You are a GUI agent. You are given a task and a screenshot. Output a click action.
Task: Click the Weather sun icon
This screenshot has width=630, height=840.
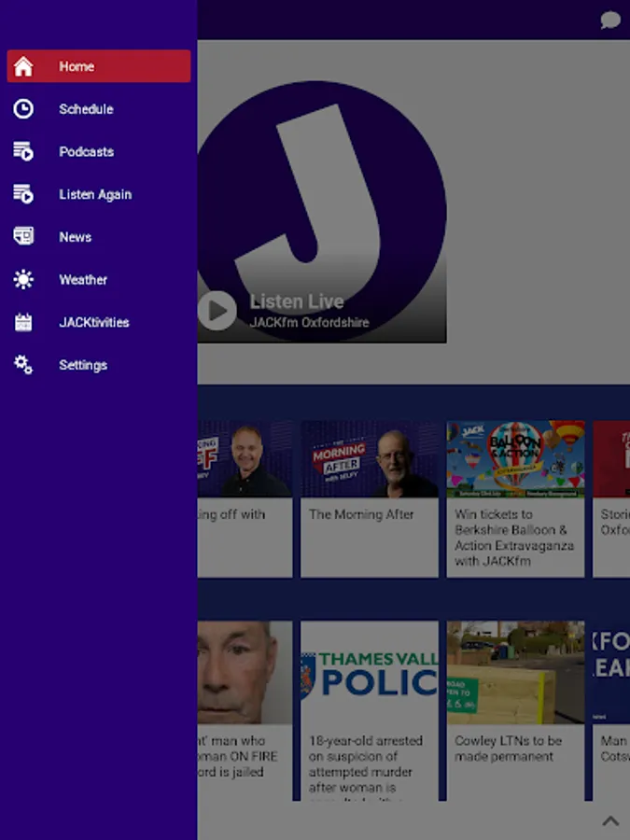[23, 279]
